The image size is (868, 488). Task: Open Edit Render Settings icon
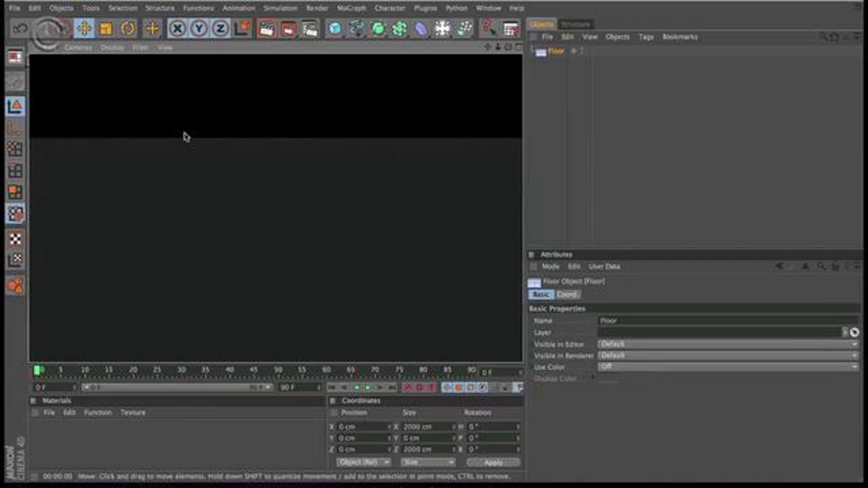click(x=310, y=28)
